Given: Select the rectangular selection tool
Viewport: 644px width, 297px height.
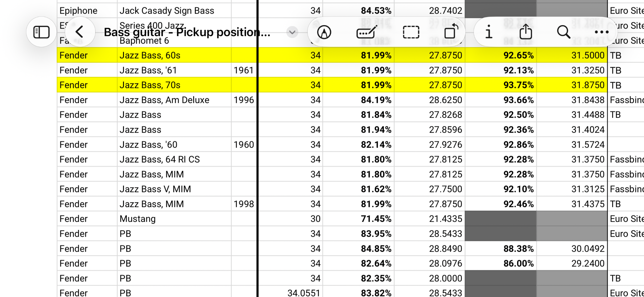Looking at the screenshot, I should pos(411,32).
